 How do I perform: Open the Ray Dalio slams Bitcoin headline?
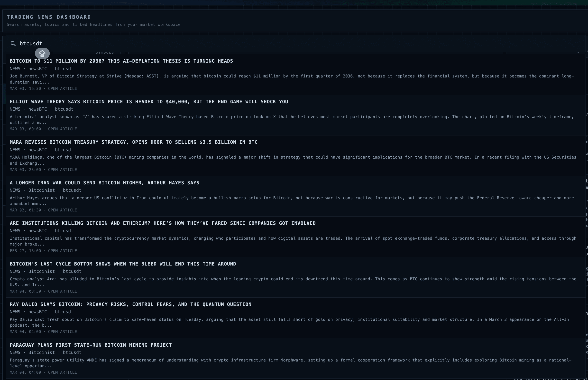[x=131, y=304]
